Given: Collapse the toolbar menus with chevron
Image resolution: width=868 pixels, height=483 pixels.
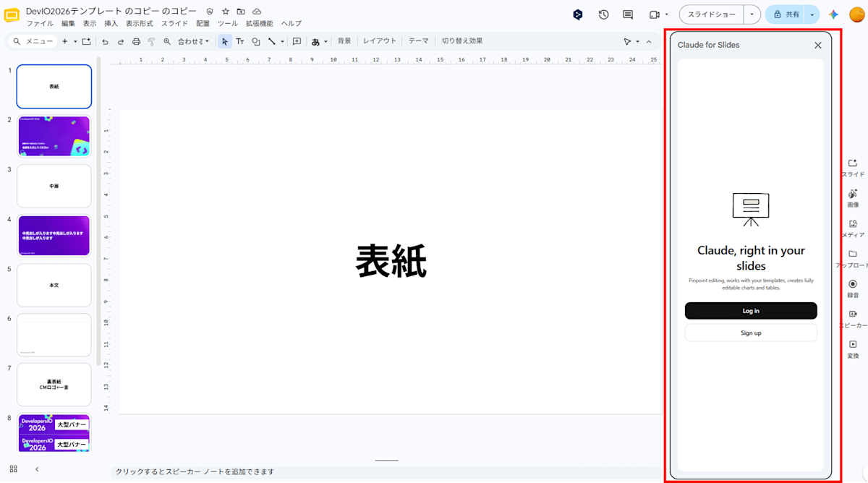Looking at the screenshot, I should [649, 42].
